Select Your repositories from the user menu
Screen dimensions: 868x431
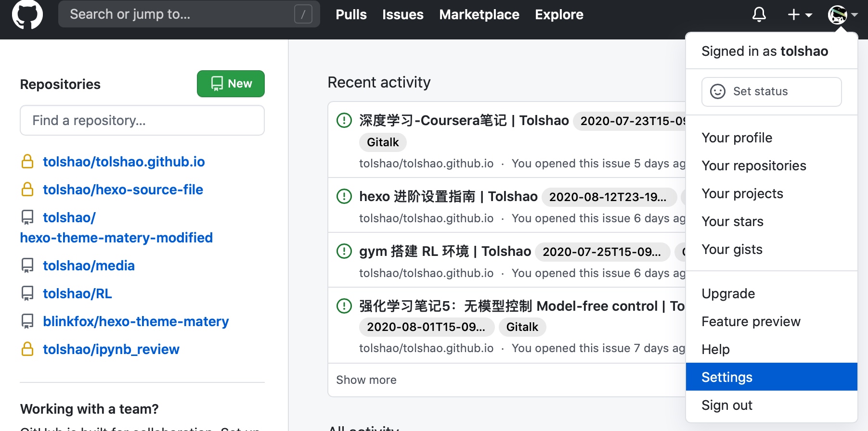[x=771, y=165]
